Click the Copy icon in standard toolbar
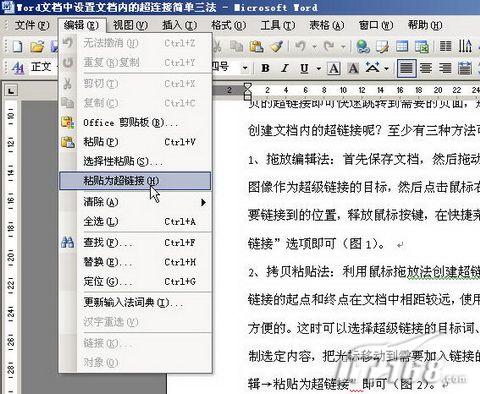The width and height of the screenshot is (480, 394). 236,46
